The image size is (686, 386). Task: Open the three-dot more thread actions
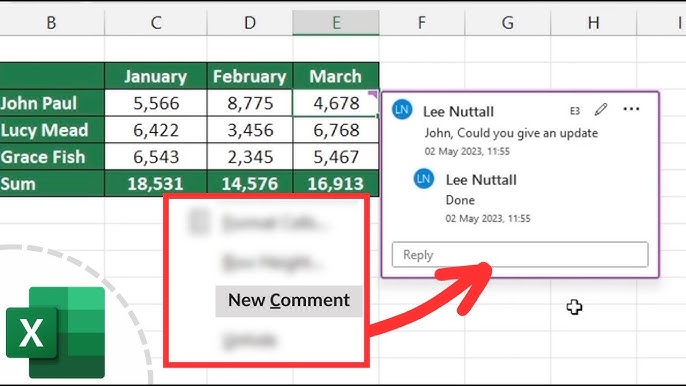pos(631,109)
